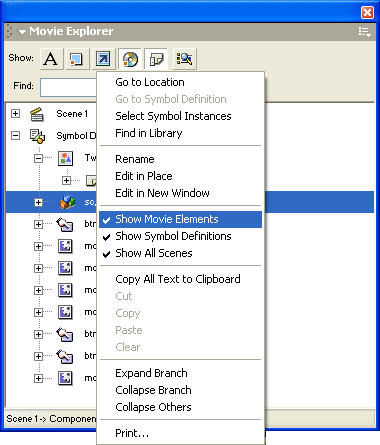Select the Scene 1 clapperboard icon
The image size is (380, 445).
coord(37,114)
